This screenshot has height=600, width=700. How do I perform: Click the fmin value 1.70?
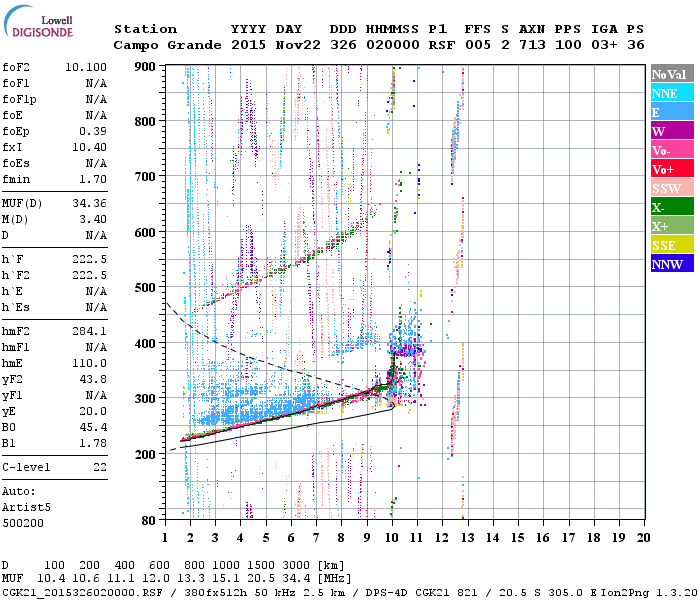pos(93,179)
